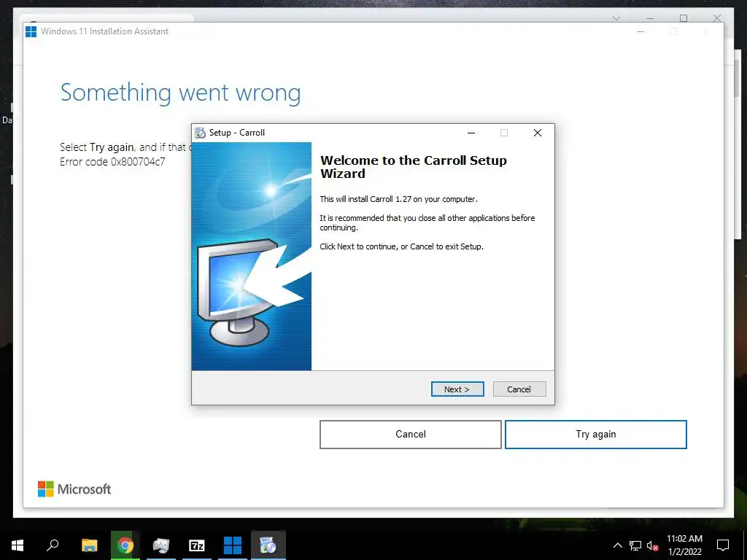Open the notification center icon

point(723,545)
